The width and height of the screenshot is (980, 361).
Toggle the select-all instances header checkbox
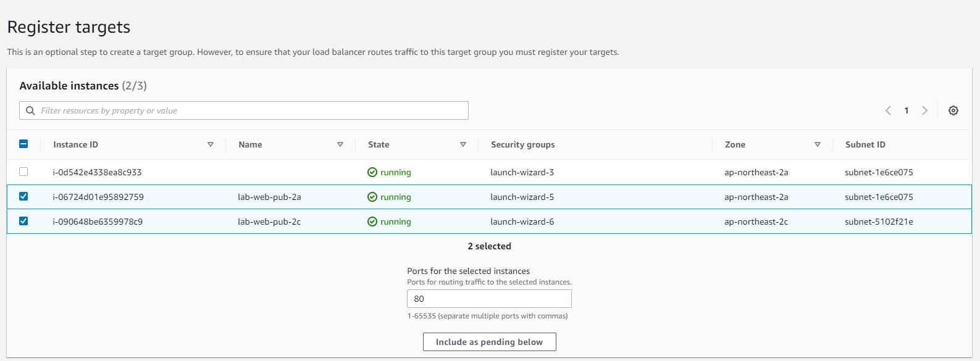[23, 144]
